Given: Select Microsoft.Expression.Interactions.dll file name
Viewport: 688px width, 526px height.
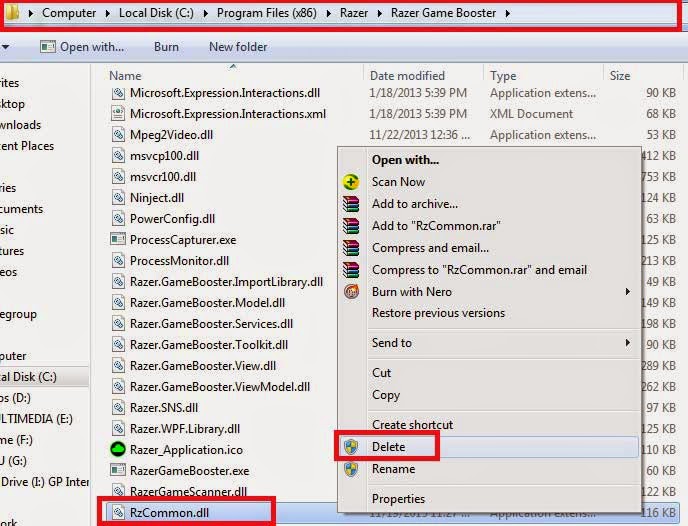Looking at the screenshot, I should pyautogui.click(x=225, y=93).
